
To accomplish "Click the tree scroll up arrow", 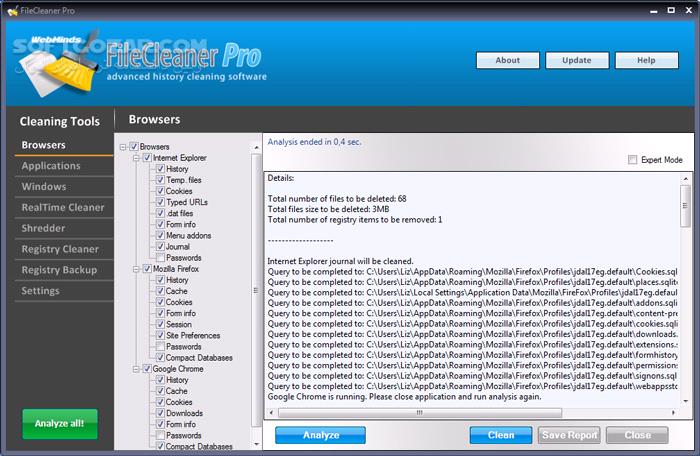I will coord(256,147).
